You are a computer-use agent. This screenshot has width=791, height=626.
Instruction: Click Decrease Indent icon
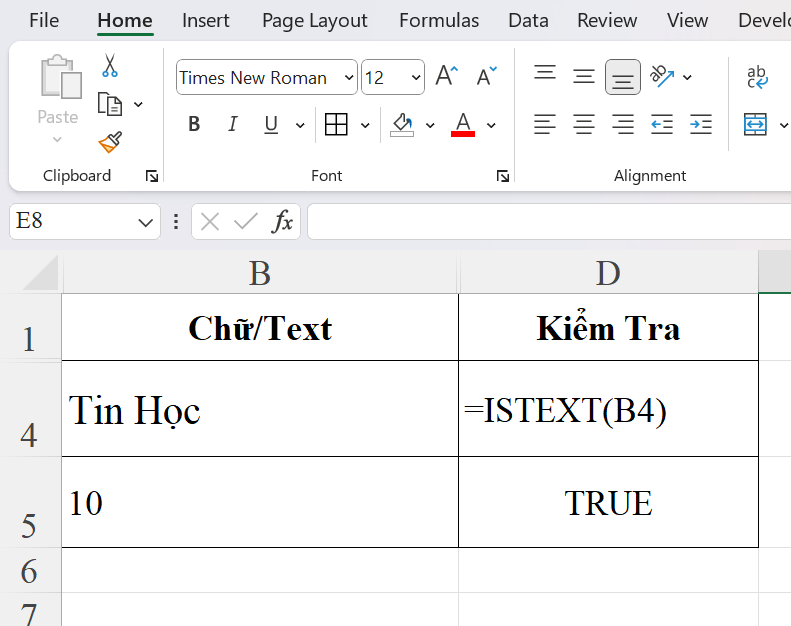point(662,124)
